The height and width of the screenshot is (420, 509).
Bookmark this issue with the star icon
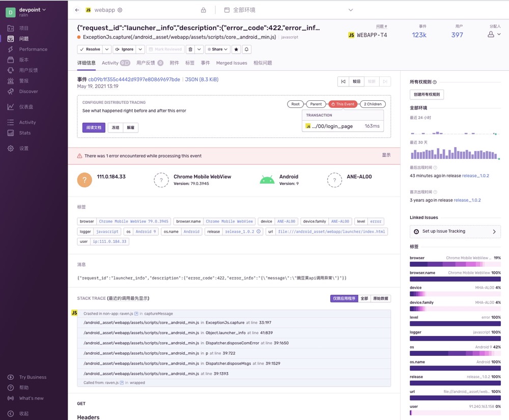236,49
